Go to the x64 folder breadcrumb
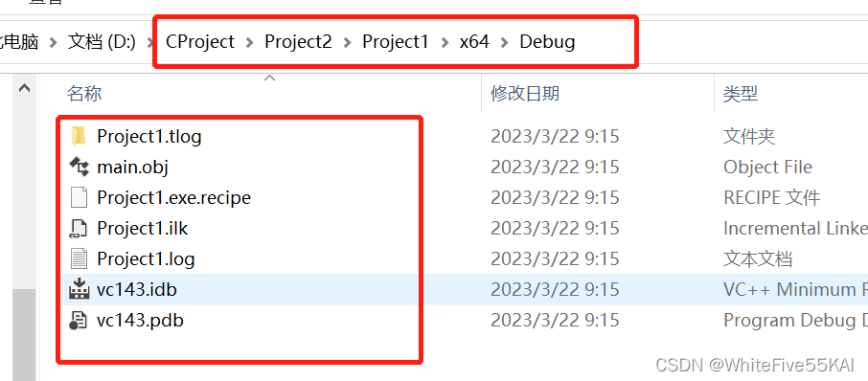868x381 pixels. pos(474,42)
